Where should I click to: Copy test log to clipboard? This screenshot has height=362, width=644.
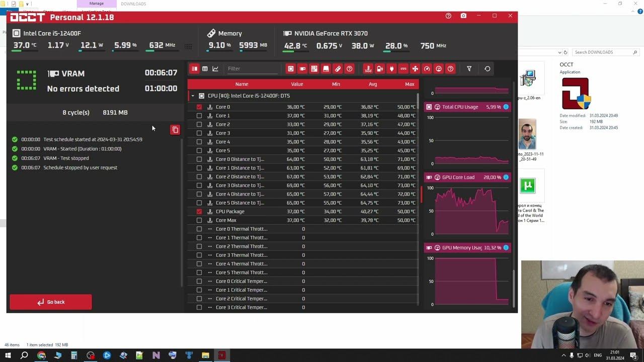pos(175,130)
